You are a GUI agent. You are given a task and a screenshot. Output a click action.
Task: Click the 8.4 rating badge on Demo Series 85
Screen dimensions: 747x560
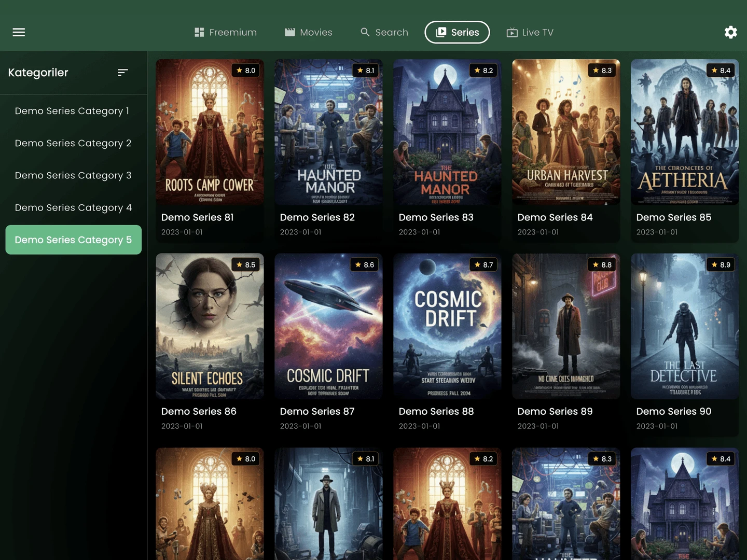[x=721, y=71]
